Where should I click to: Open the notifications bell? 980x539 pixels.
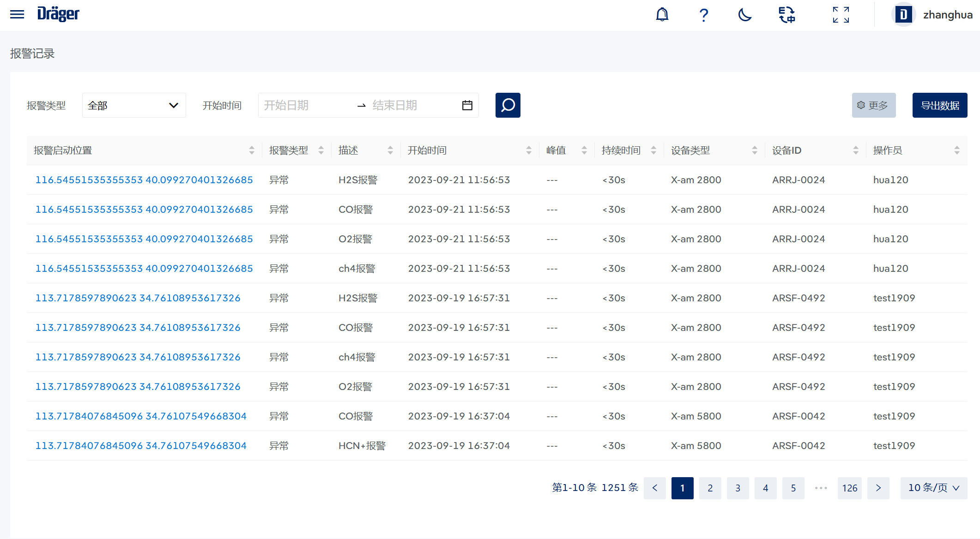pyautogui.click(x=662, y=15)
